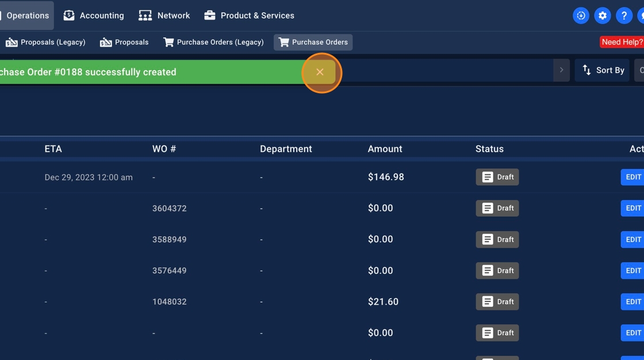Screen dimensions: 644x360
Task: Click work order number 1048032
Action: [x=169, y=302]
